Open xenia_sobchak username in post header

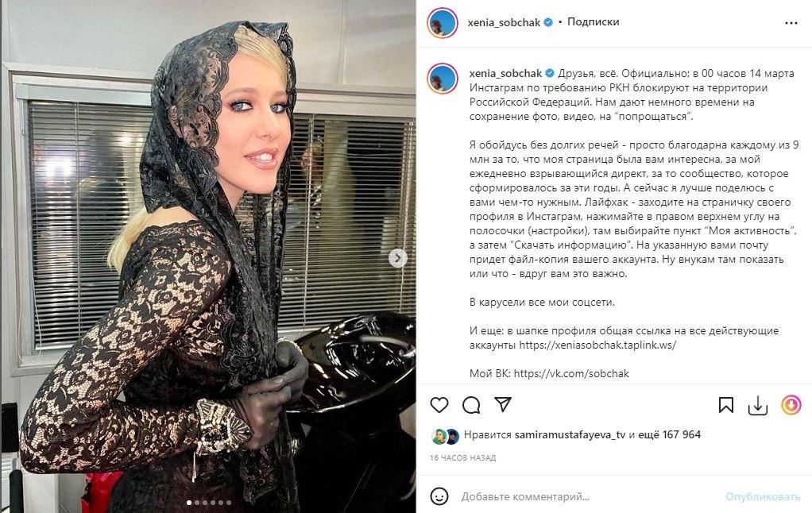click(x=504, y=22)
